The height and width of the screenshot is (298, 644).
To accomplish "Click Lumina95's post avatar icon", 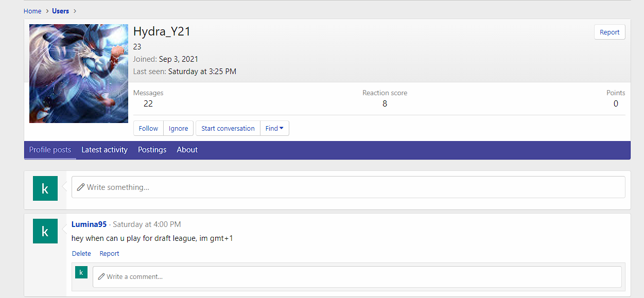I will (45, 231).
